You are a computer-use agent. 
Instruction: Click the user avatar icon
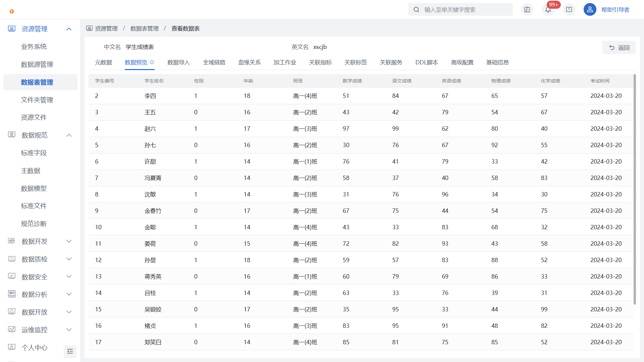590,9
